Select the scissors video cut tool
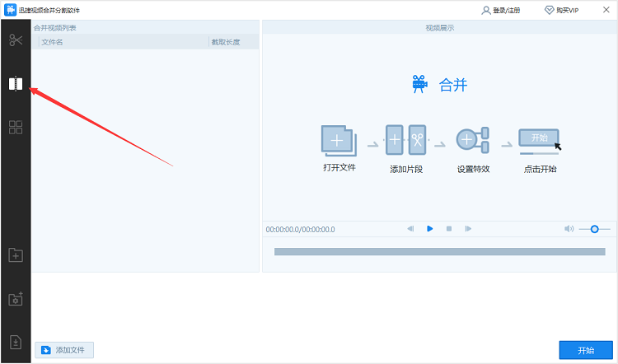This screenshot has width=618, height=364. click(x=16, y=40)
